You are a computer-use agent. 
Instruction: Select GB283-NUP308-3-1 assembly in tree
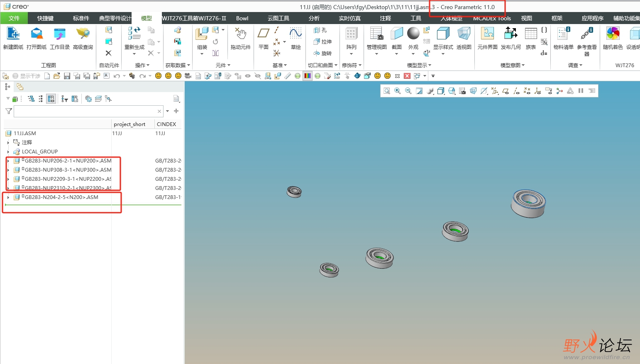click(68, 170)
